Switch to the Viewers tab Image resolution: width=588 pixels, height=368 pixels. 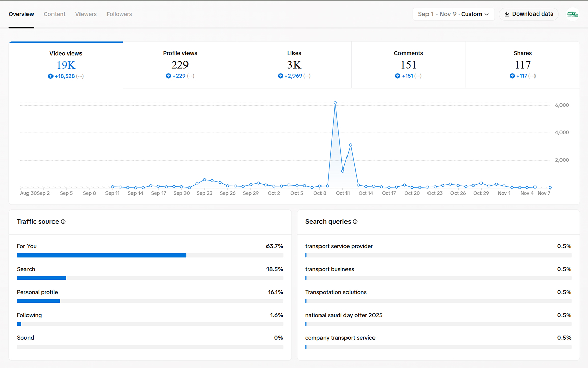[86, 14]
